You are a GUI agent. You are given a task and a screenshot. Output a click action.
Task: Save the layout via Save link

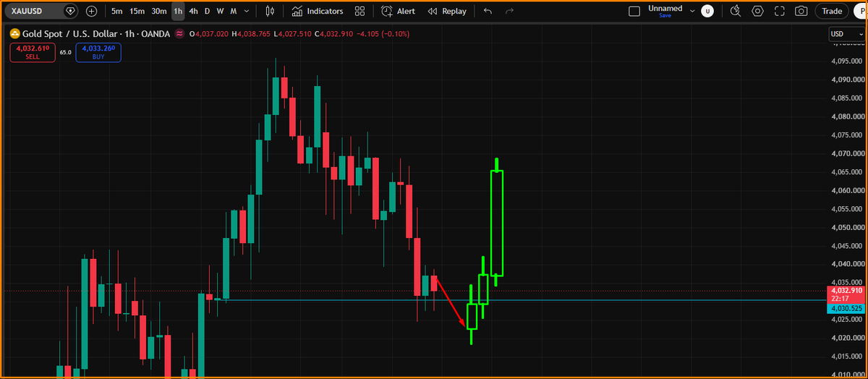[x=665, y=15]
